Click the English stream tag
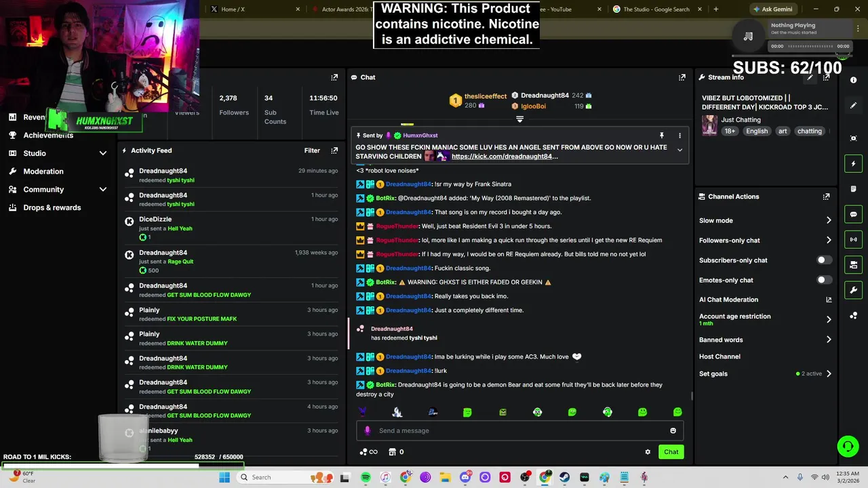Image resolution: width=868 pixels, height=488 pixels. 757,131
